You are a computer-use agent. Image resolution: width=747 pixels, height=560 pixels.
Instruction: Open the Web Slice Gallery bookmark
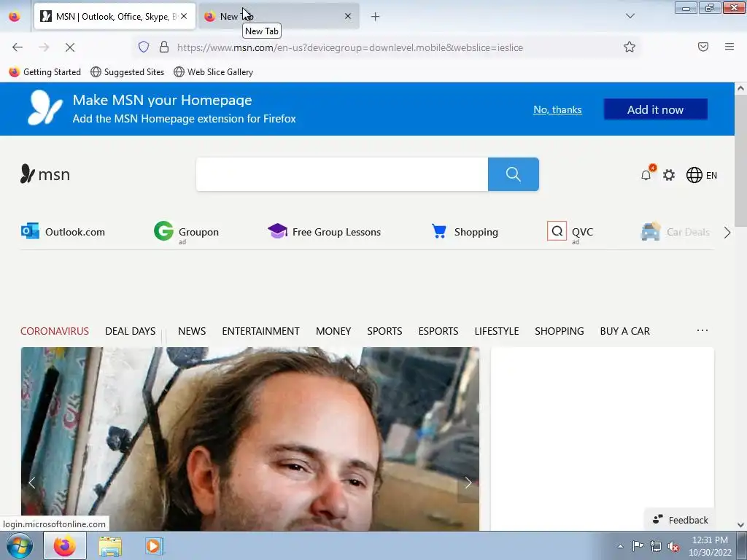[x=214, y=72]
